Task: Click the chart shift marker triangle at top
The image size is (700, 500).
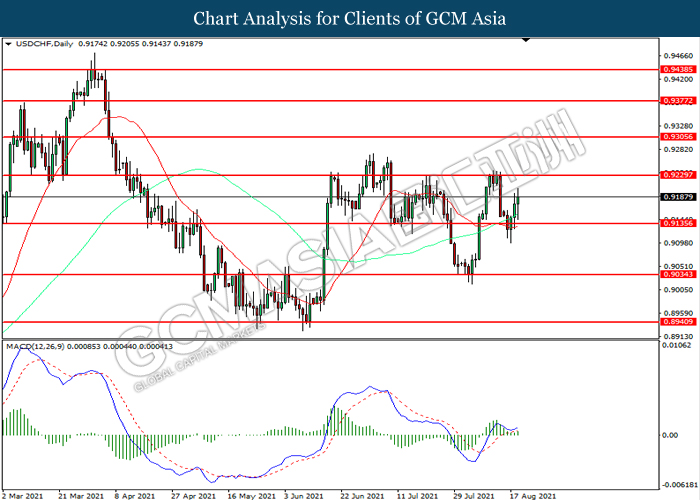Action: tap(526, 40)
